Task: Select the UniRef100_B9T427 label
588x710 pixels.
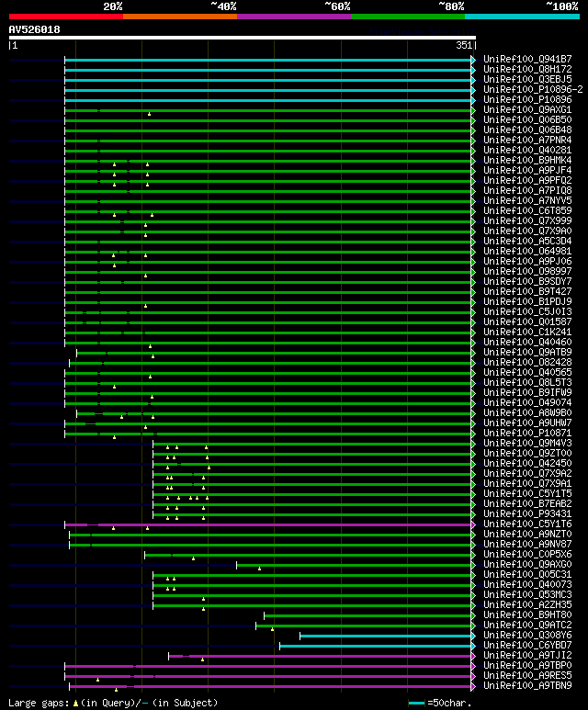Action: (x=527, y=291)
